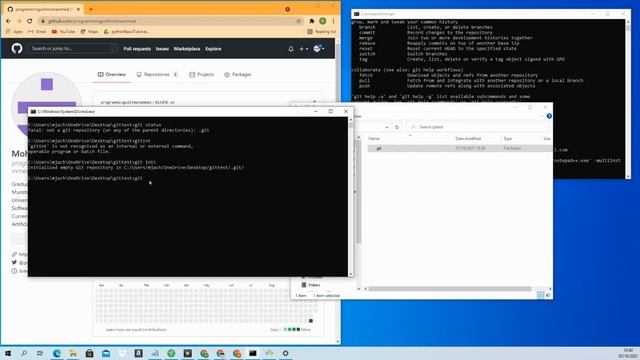640x360 pixels.
Task: Open Task View on taskbar
Action: tap(40, 353)
